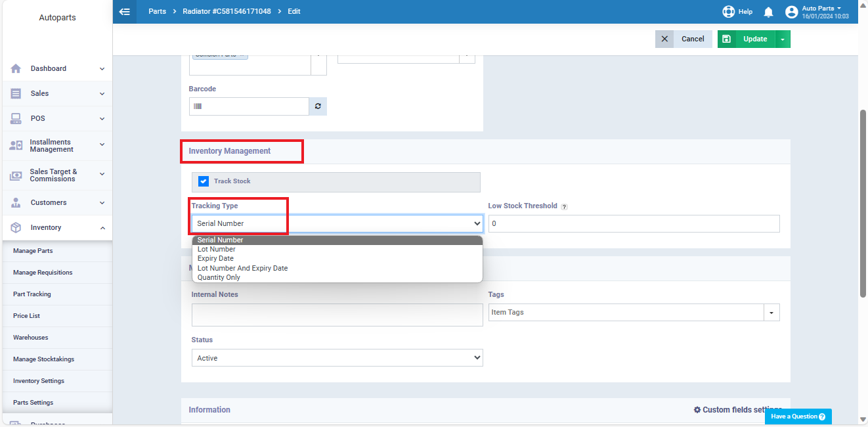Viewport: 868px width, 427px height.
Task: Click the page vertical scrollbar
Action: click(x=863, y=204)
